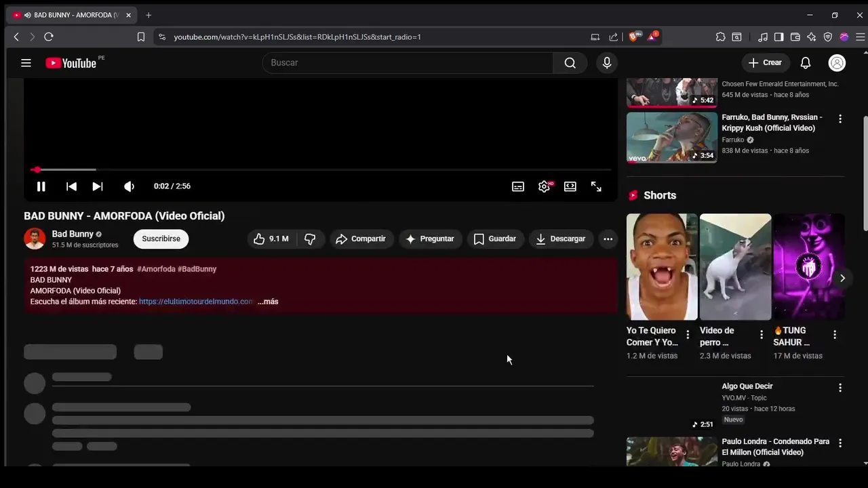This screenshot has width=868, height=488.
Task: Mute the video volume
Action: click(129, 186)
